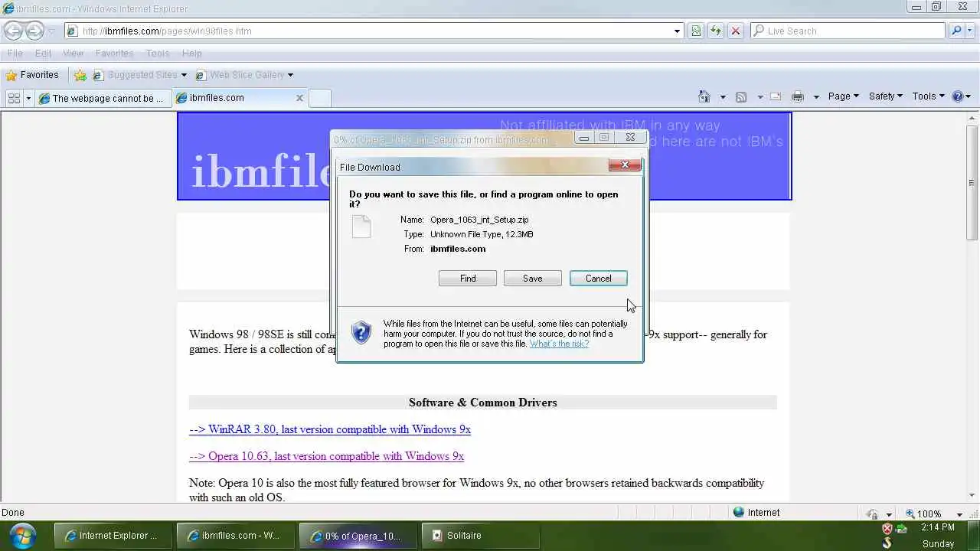This screenshot has width=980, height=551.
Task: Open the Page command menu
Action: (x=843, y=96)
